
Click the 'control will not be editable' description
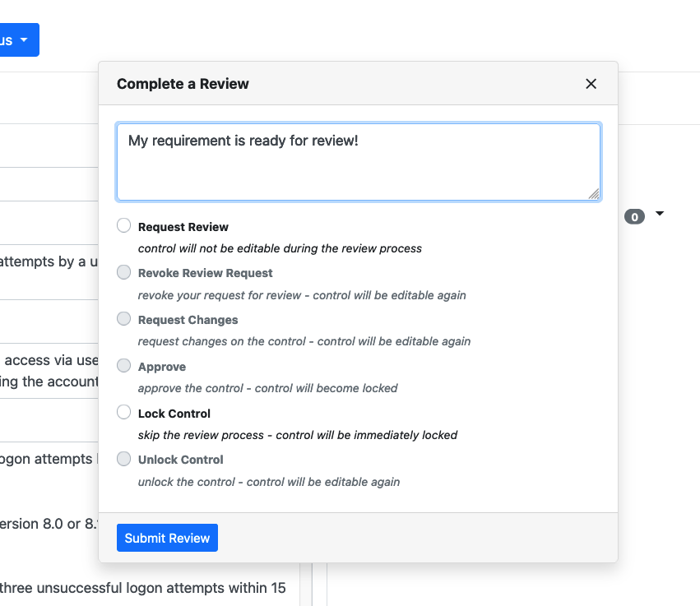[x=280, y=248]
